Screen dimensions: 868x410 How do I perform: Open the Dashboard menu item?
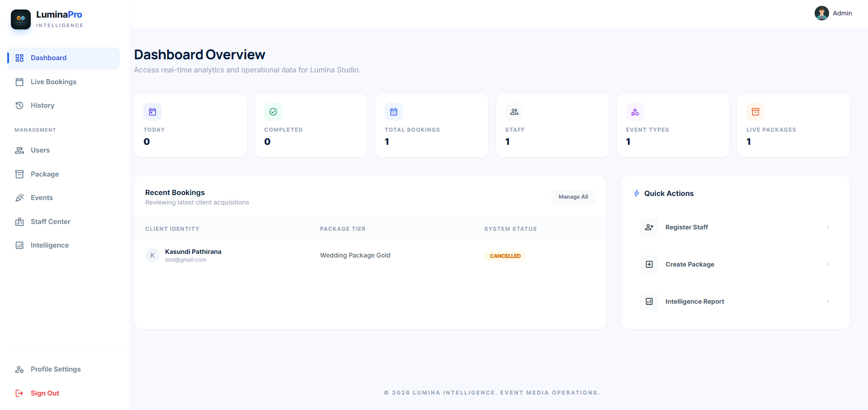pyautogui.click(x=63, y=58)
